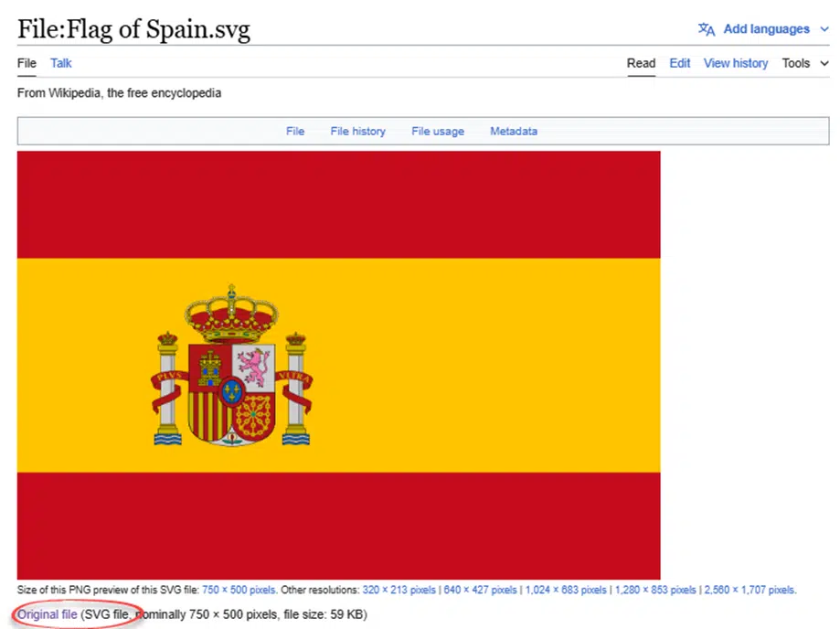Open the Add languages dropdown

766,29
